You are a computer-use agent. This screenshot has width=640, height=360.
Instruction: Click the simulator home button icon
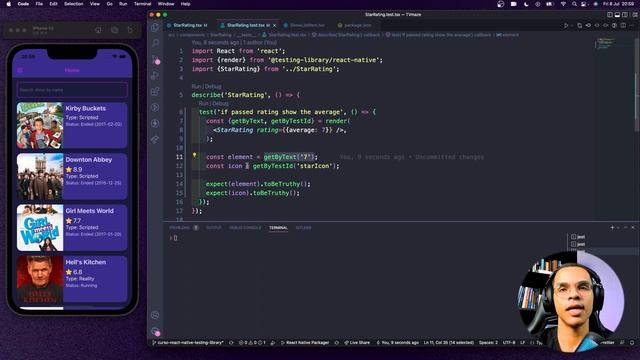(98, 30)
